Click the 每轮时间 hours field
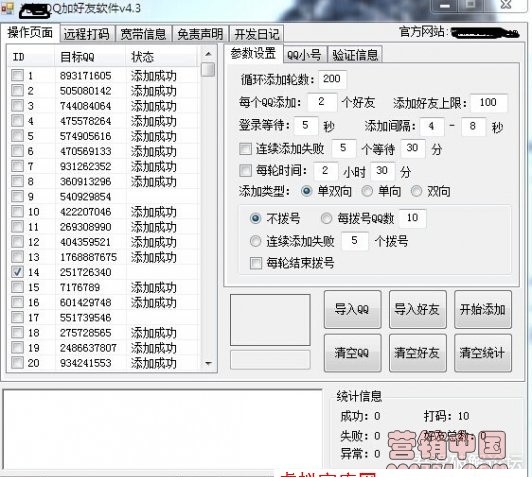 pyautogui.click(x=326, y=171)
